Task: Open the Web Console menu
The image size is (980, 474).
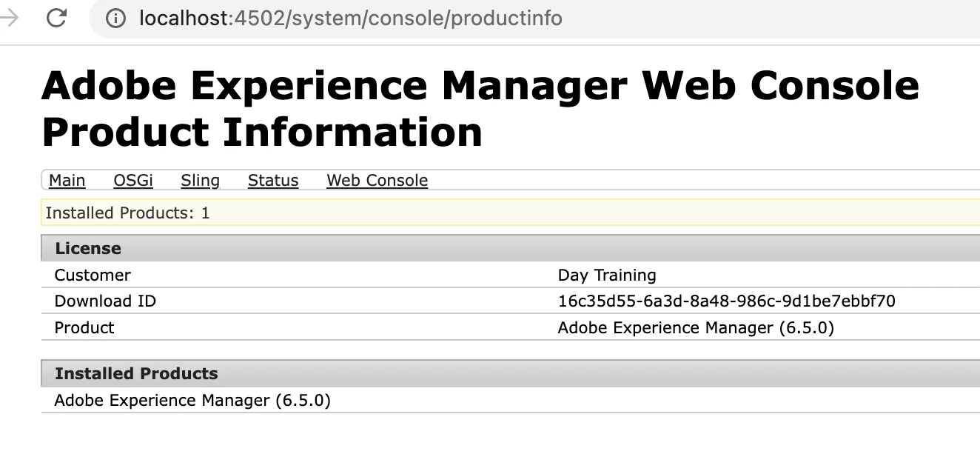Action: click(x=377, y=181)
